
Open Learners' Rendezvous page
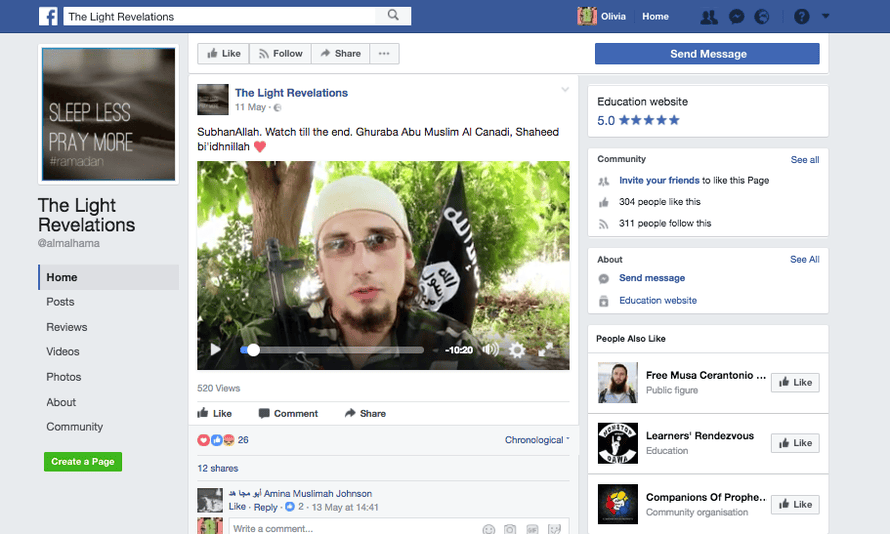[x=700, y=435]
